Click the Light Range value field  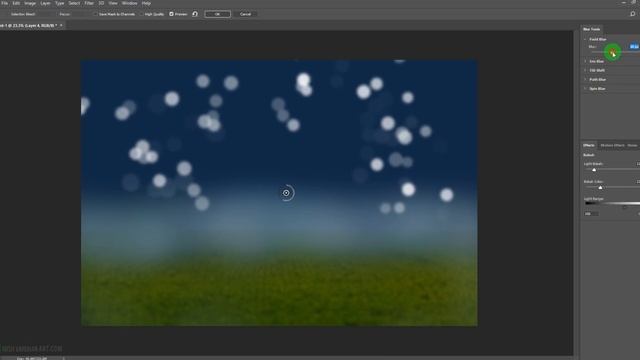coord(591,214)
